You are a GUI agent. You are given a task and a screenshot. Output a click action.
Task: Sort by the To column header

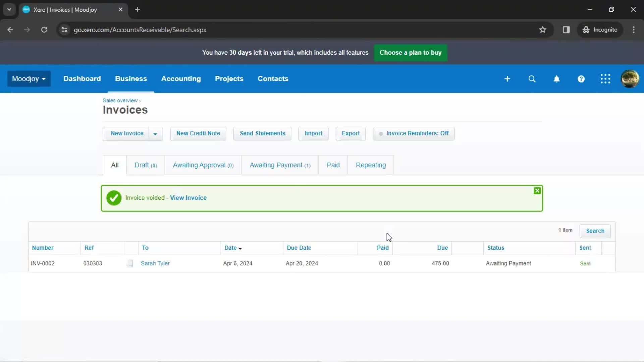click(x=145, y=248)
